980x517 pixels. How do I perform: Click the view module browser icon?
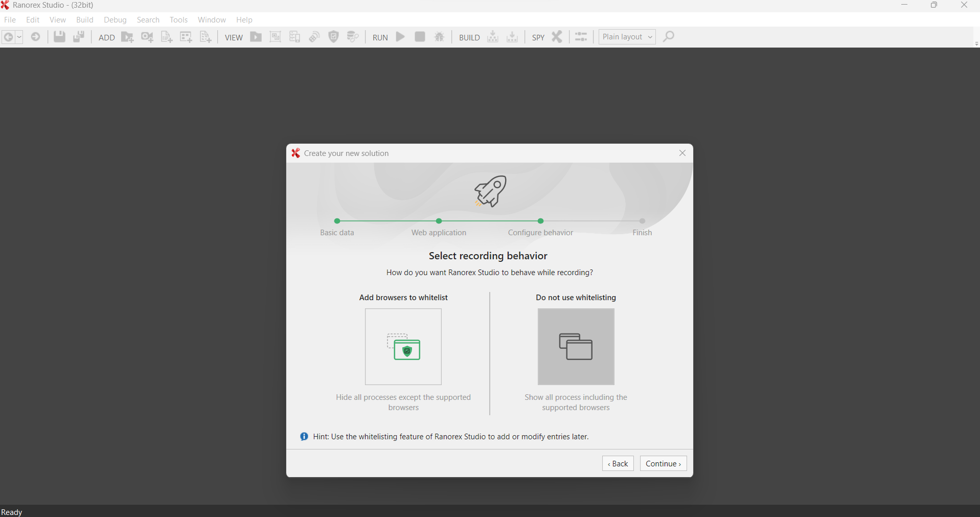pos(275,37)
